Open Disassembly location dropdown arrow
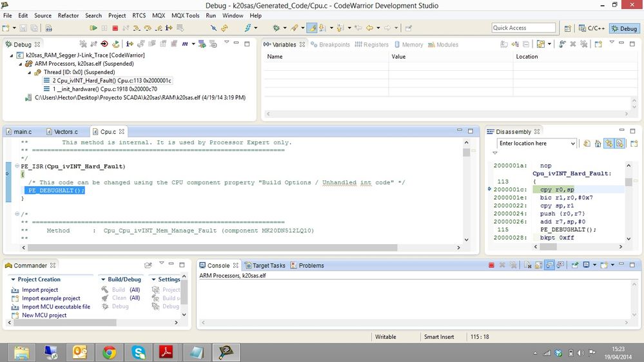Image resolution: width=644 pixels, height=362 pixels. tap(572, 143)
